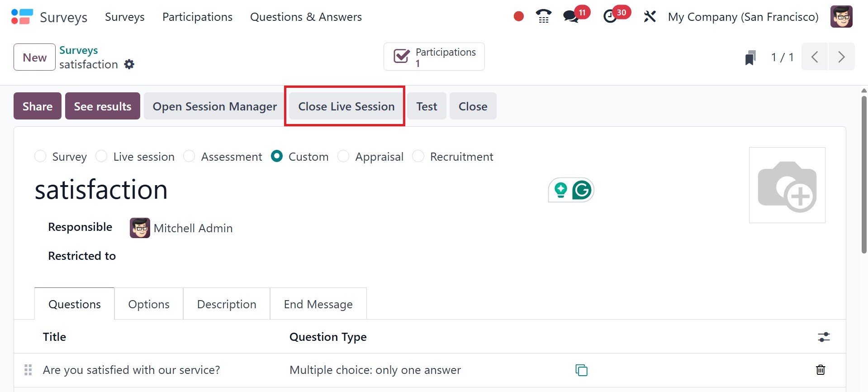This screenshot has width=868, height=392.
Task: Open My Company (San Francisco) switcher
Action: pos(743,17)
